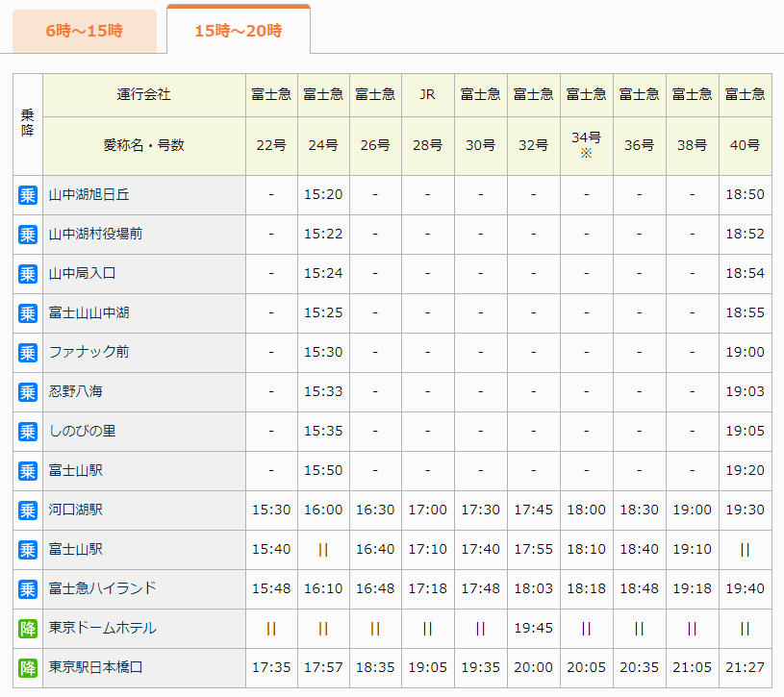
Task: Click the 19:05 東京駅日本橋口 arrival cell
Action: click(x=428, y=668)
